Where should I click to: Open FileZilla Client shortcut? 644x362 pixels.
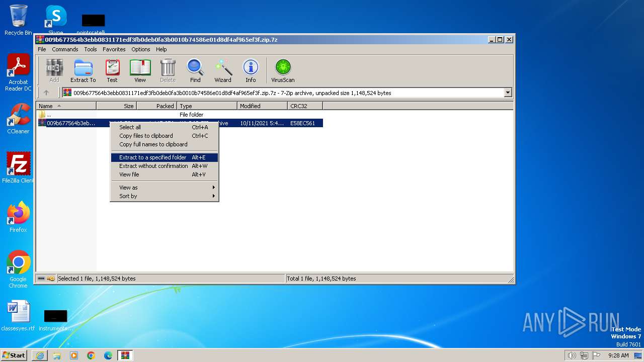click(18, 167)
